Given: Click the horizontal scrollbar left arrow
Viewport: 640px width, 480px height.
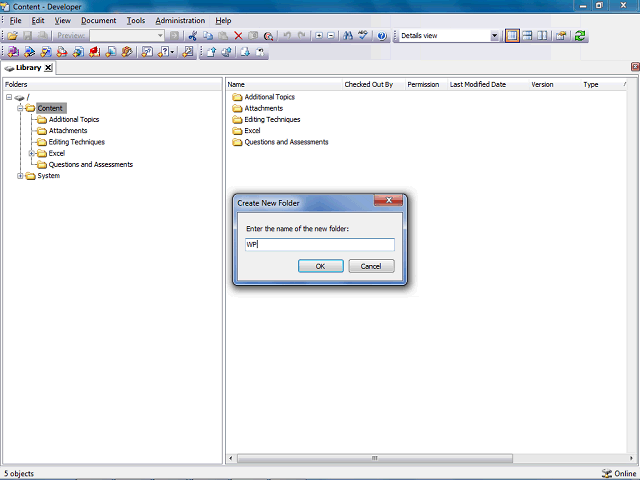Looking at the screenshot, I should coord(231,458).
